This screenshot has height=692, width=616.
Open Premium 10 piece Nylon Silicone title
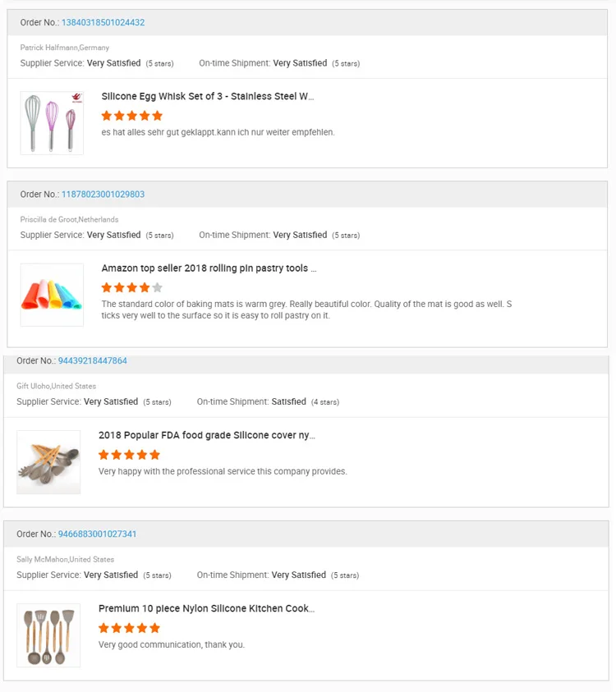pyautogui.click(x=206, y=609)
